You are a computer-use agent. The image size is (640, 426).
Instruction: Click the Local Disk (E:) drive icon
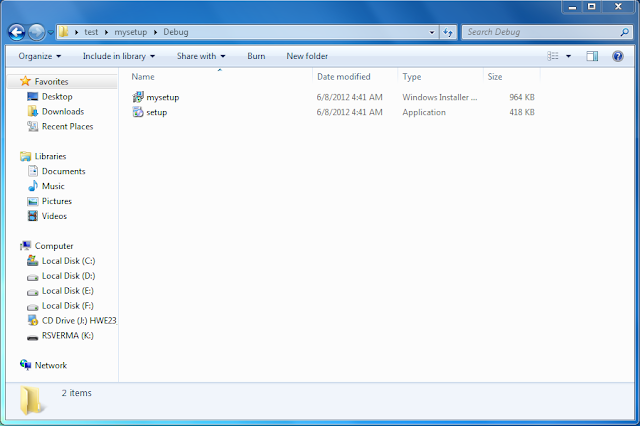click(32, 292)
